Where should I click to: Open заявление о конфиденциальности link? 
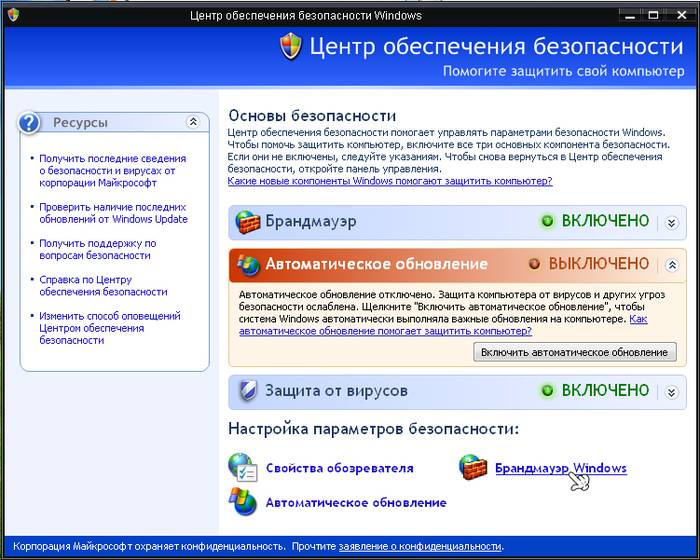coord(420,546)
